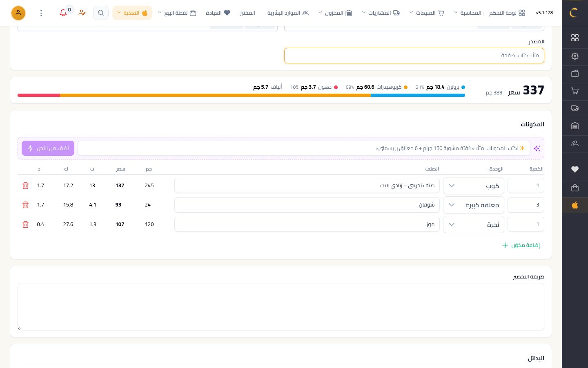Expand the المشتريات menu

[381, 13]
